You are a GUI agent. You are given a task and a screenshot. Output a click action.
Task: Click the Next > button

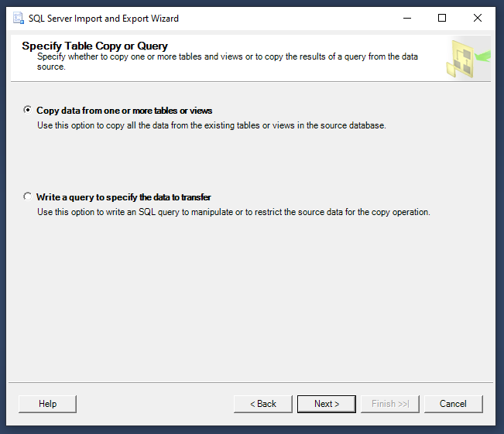click(x=327, y=404)
